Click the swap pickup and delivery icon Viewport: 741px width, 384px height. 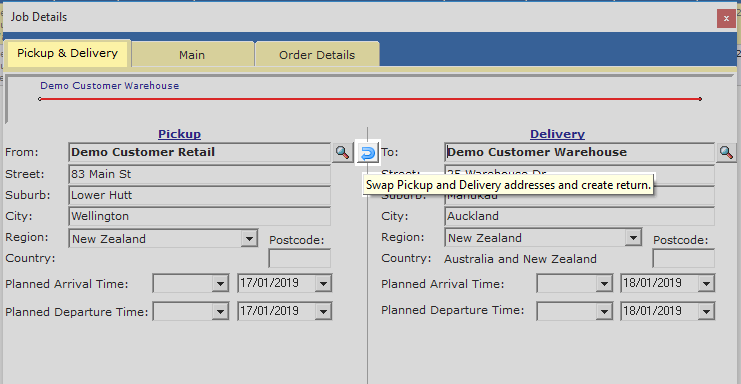click(x=367, y=153)
